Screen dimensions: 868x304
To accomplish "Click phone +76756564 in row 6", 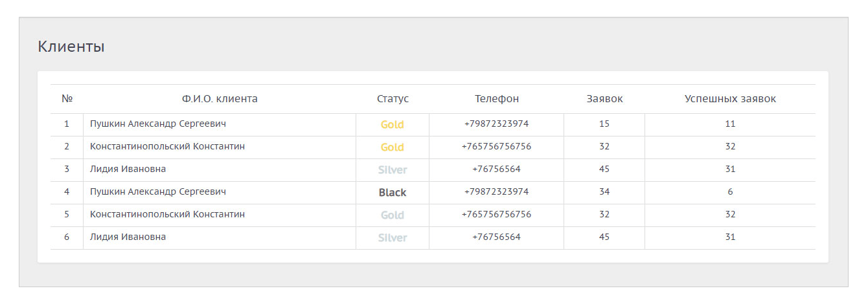I will (x=496, y=237).
